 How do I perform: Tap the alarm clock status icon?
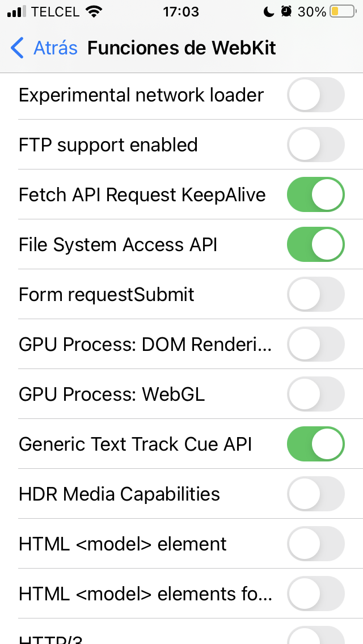(287, 11)
